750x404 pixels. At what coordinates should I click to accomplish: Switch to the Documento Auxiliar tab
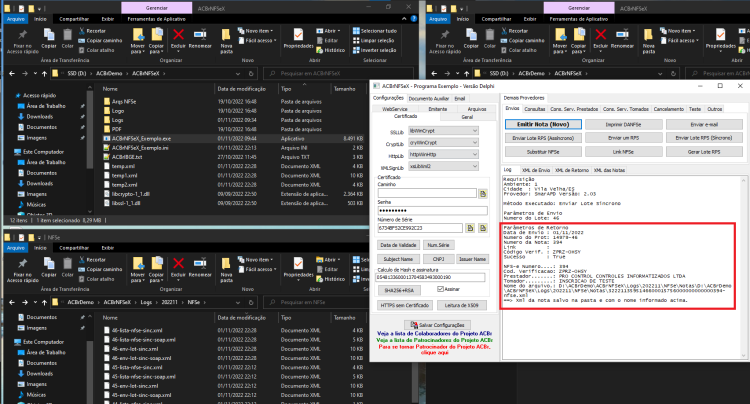tap(429, 98)
